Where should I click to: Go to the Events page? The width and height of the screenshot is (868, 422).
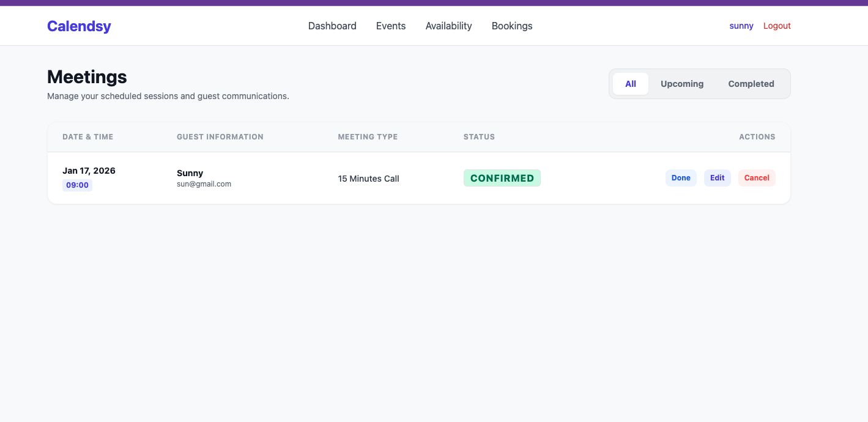(x=391, y=26)
